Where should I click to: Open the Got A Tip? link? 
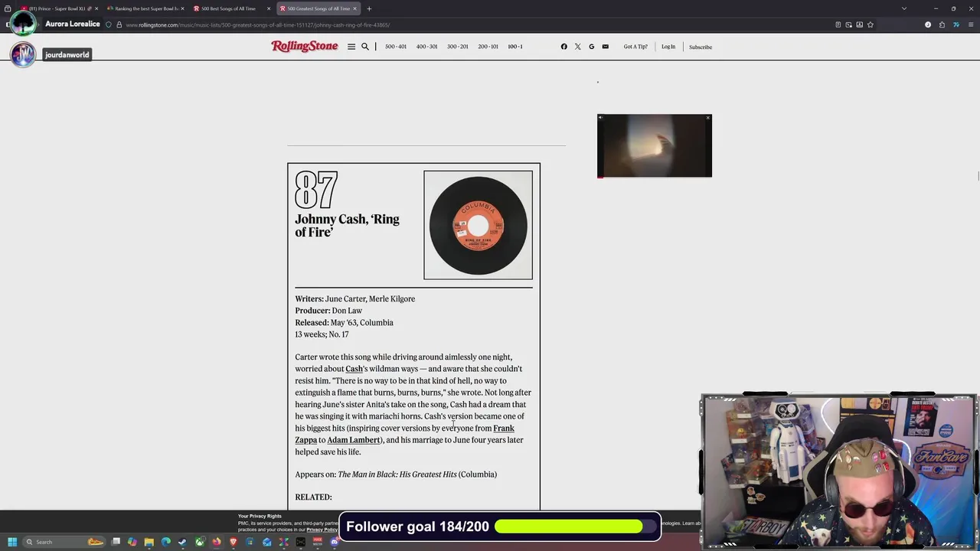pos(635,47)
